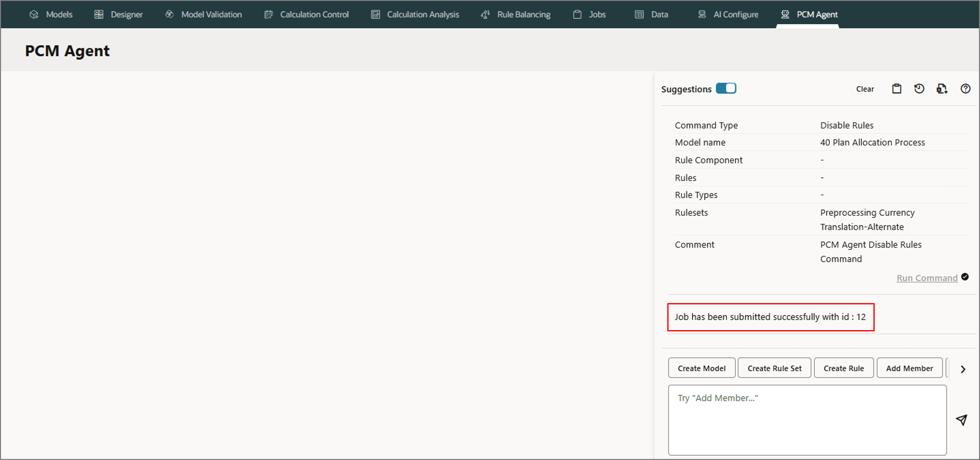Open the chat history icon
This screenshot has height=460, width=980.
[x=919, y=89]
